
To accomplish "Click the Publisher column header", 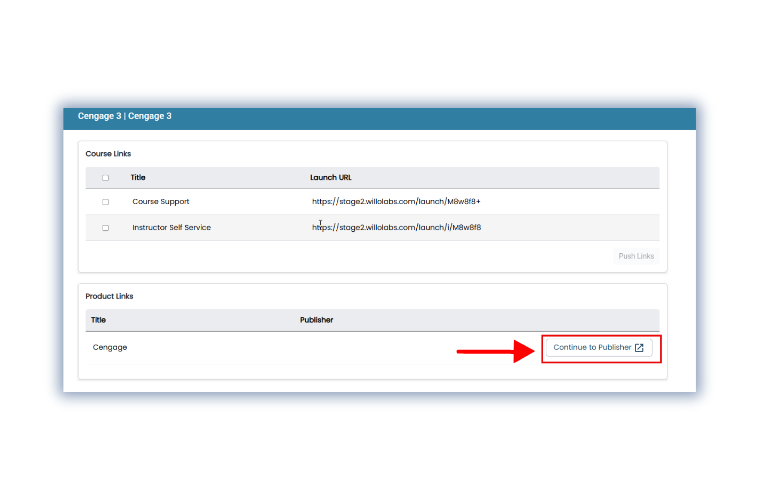I will [317, 320].
